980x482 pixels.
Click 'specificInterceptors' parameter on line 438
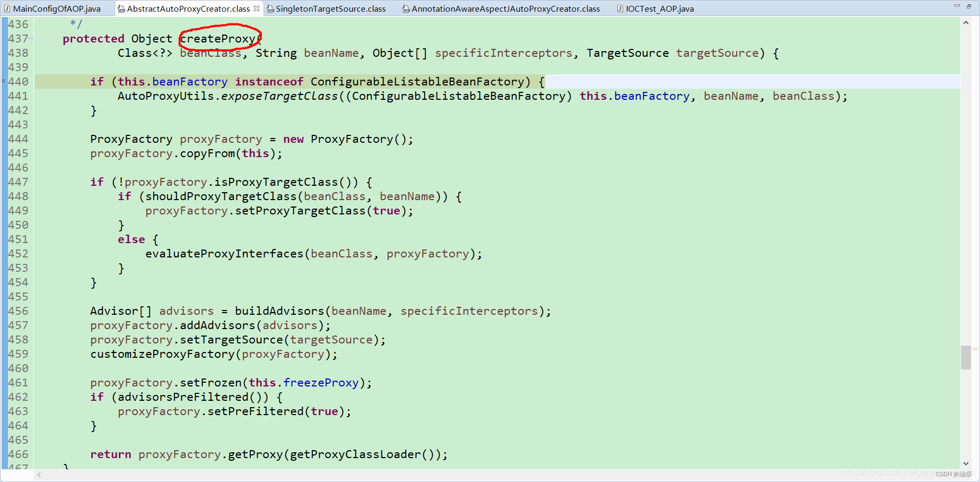click(x=504, y=53)
